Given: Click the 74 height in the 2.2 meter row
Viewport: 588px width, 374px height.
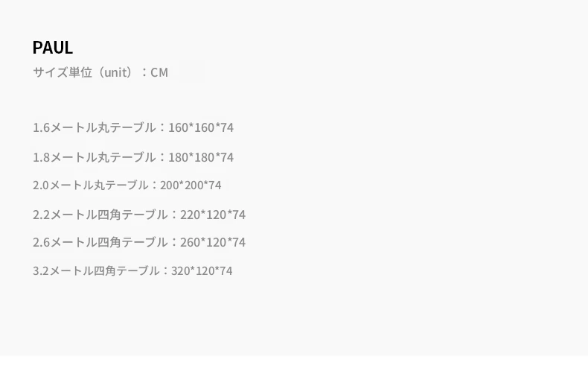Looking at the screenshot, I should 238,215.
